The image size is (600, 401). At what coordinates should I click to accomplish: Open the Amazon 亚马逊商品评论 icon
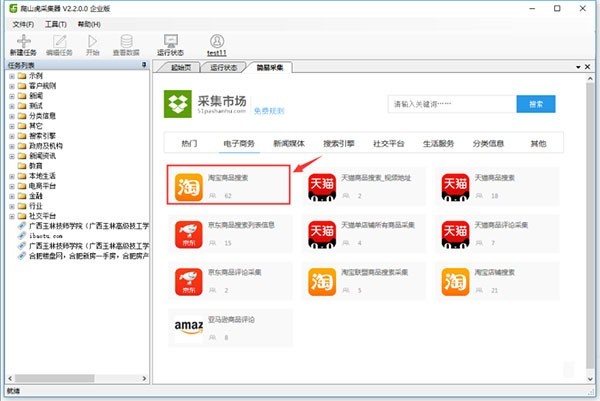(x=189, y=327)
